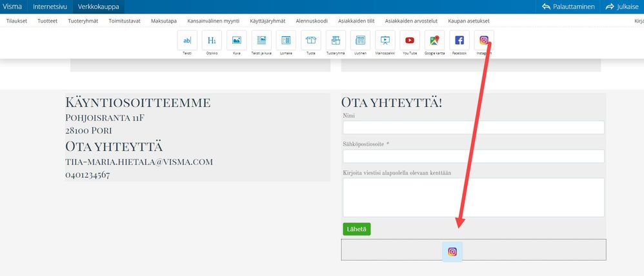Click the tiia-maria.hietala@visma.com email text
This screenshot has height=276, width=644.
(139, 162)
